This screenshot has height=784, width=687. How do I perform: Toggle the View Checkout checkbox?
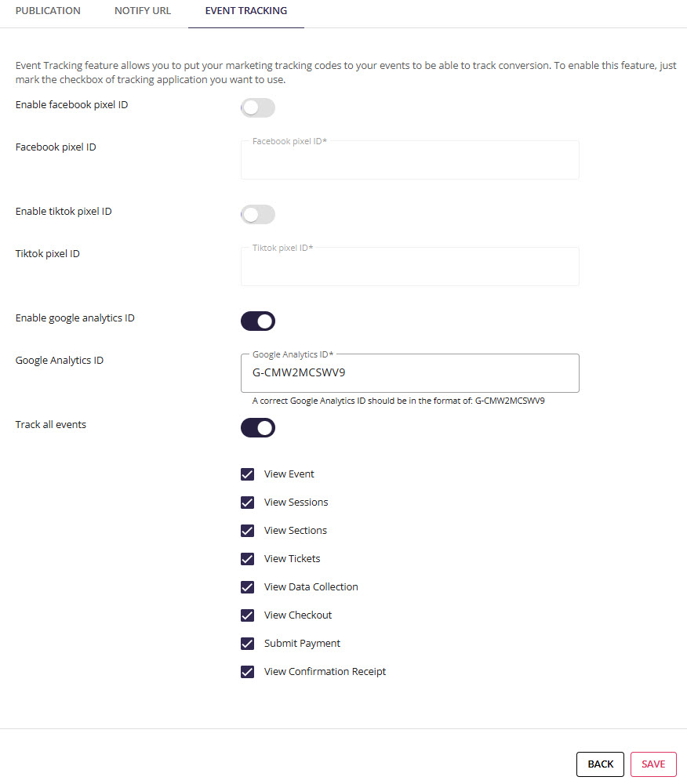click(248, 615)
